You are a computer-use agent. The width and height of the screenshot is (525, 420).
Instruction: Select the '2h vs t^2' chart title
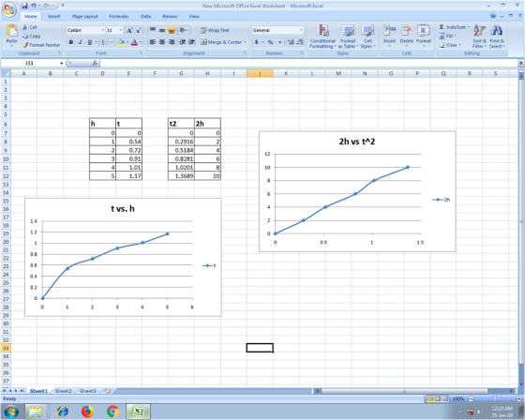coord(357,142)
